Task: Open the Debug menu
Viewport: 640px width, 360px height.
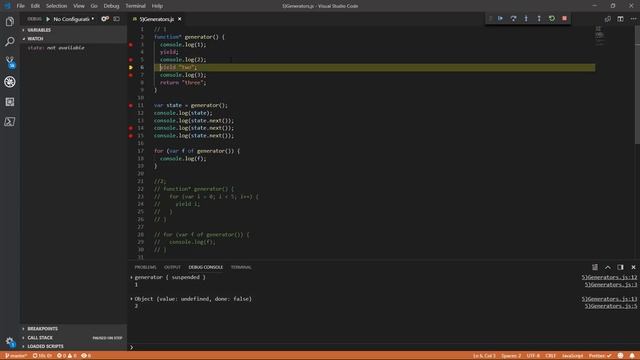Action: [x=111, y=6]
